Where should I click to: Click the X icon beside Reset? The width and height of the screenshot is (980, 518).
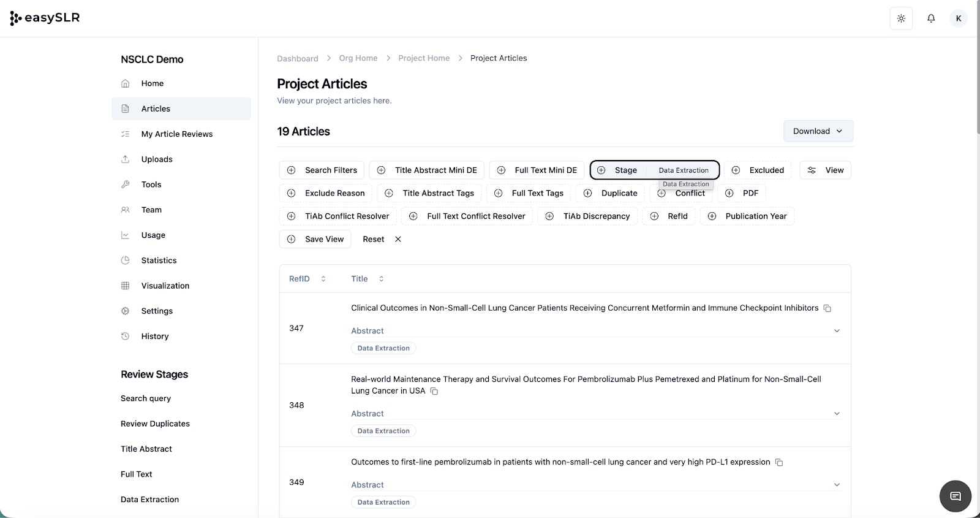tap(398, 239)
